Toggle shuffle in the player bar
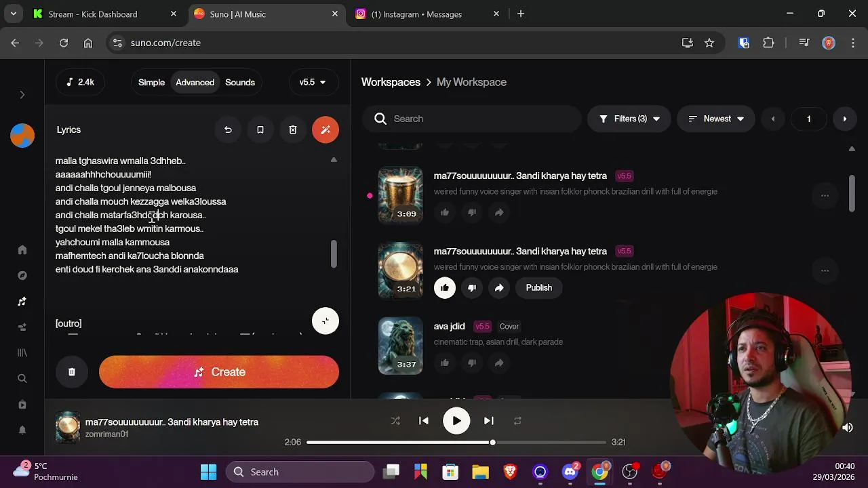This screenshot has height=488, width=868. pyautogui.click(x=395, y=421)
